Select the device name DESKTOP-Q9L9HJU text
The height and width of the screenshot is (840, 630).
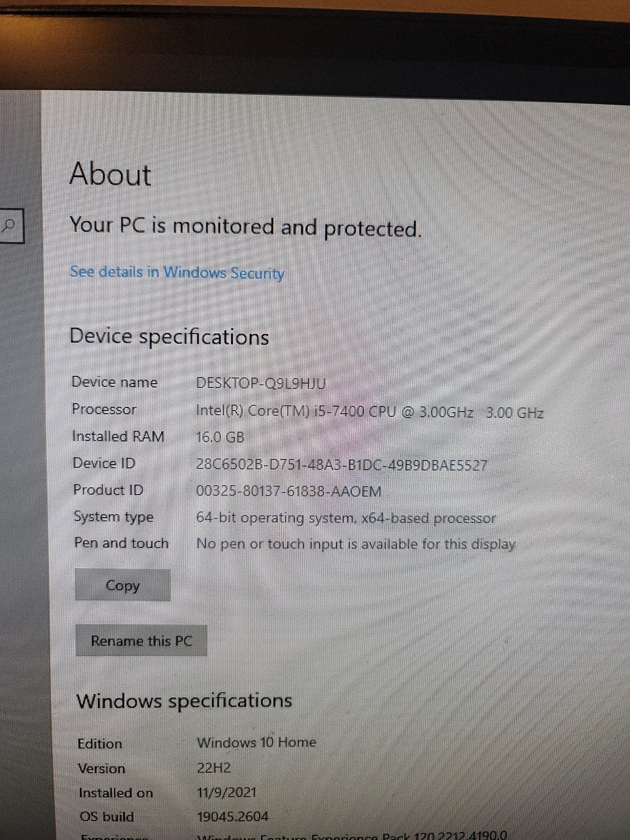click(x=261, y=383)
